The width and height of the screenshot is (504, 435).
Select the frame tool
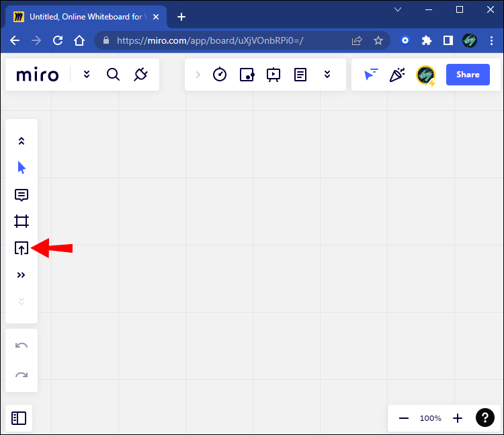22,221
